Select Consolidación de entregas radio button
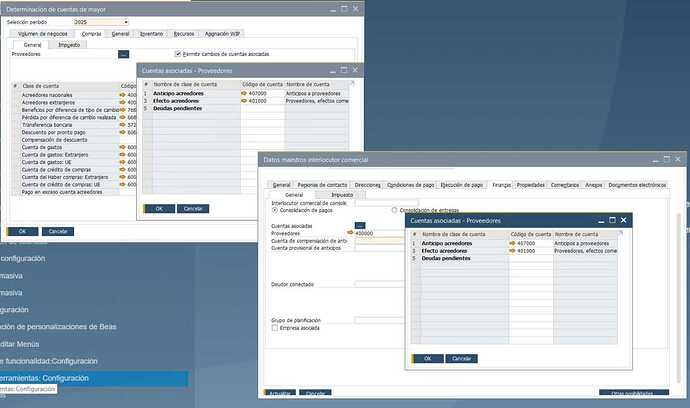The image size is (690, 408). [x=396, y=210]
